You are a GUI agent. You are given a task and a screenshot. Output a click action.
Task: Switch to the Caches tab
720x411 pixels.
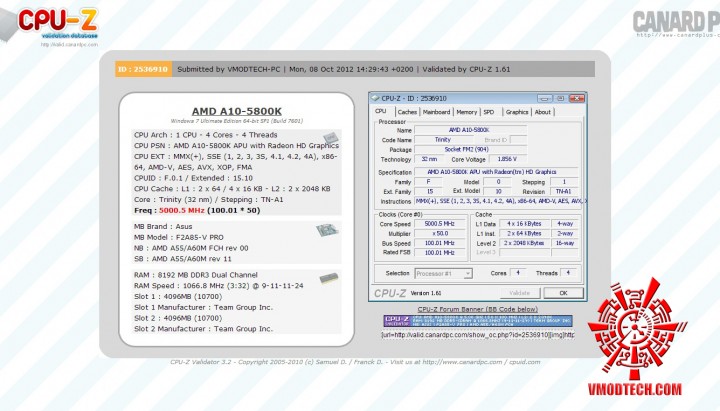(407, 112)
